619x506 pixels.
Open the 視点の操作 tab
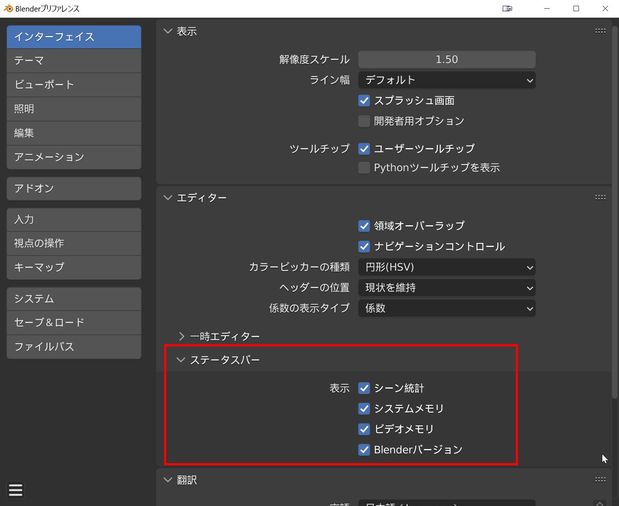(74, 243)
